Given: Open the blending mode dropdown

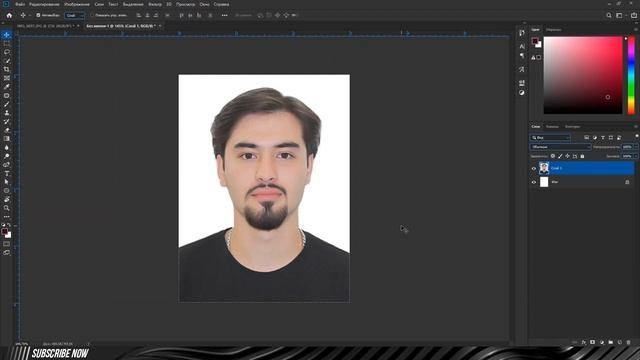Looking at the screenshot, I should pyautogui.click(x=560, y=147).
